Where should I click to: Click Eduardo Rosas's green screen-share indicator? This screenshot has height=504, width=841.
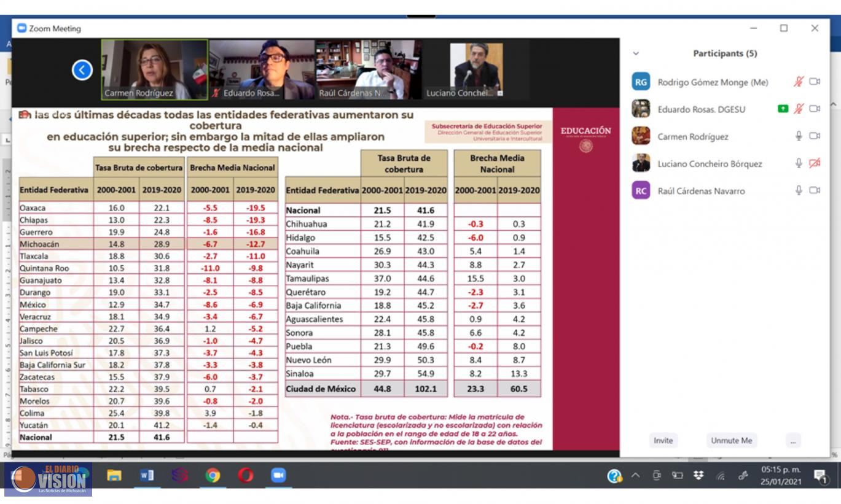click(x=783, y=109)
